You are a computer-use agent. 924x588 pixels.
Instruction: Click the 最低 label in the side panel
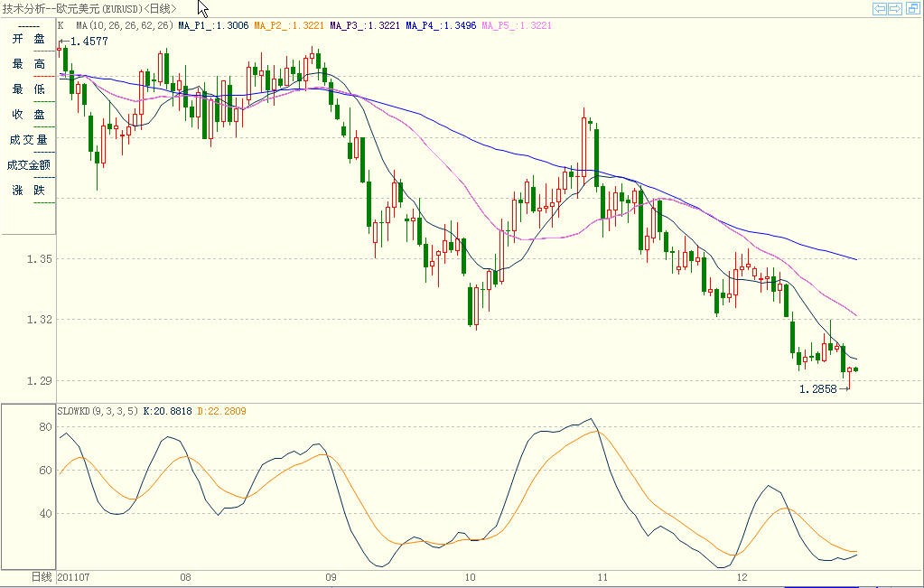click(x=28, y=89)
